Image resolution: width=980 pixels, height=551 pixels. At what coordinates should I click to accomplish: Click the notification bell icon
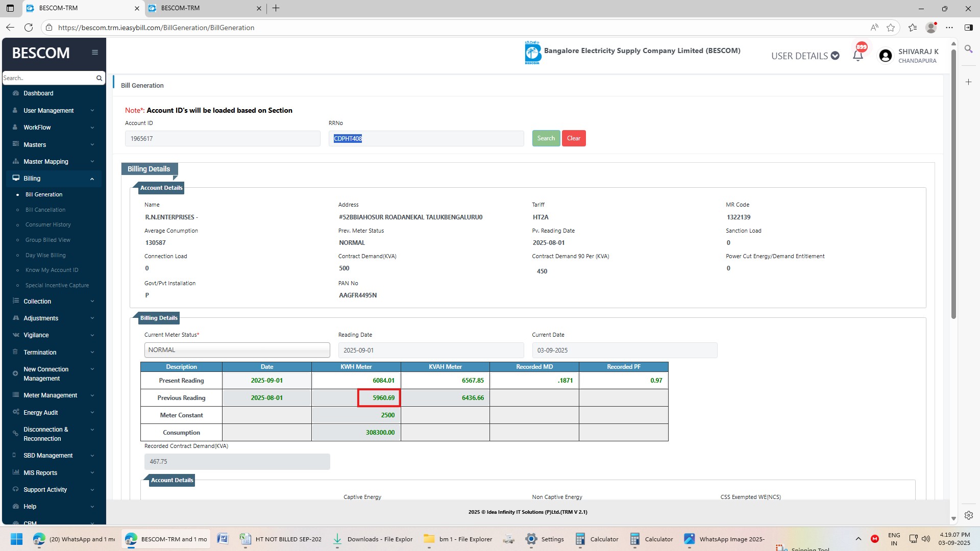coord(858,55)
